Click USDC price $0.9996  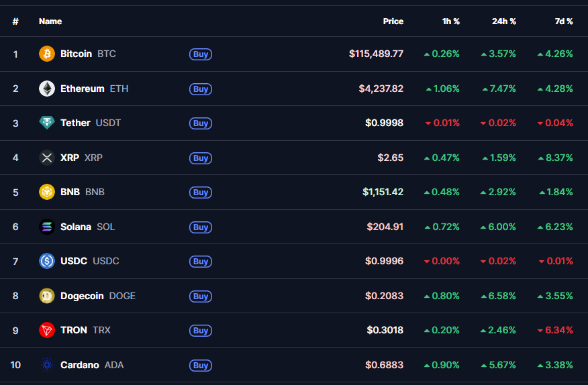coord(385,261)
